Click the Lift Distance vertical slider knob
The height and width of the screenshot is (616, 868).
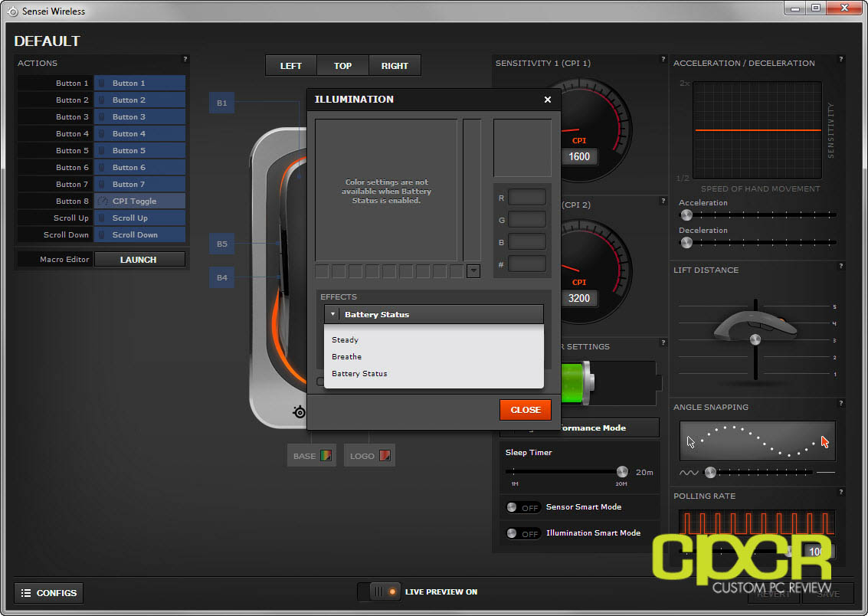[x=755, y=339]
